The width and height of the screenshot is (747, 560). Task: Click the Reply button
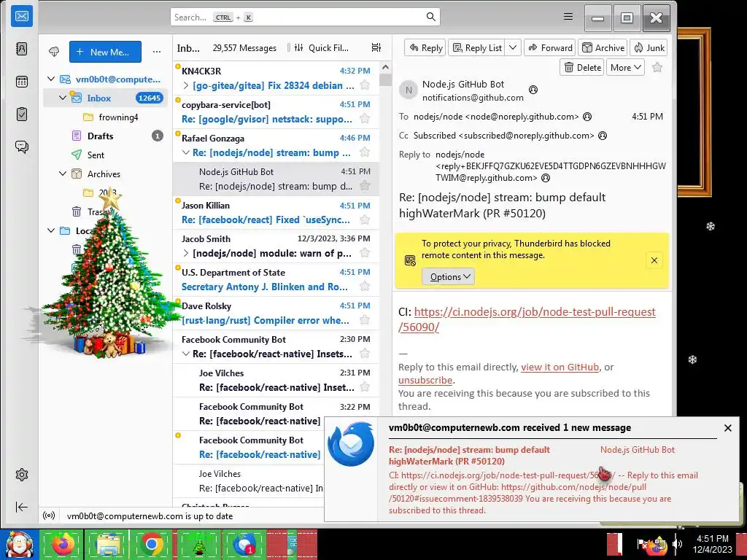(x=425, y=47)
